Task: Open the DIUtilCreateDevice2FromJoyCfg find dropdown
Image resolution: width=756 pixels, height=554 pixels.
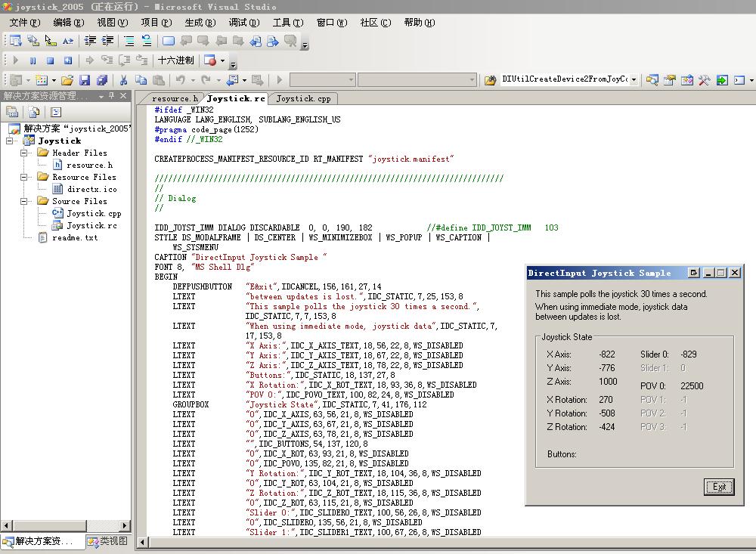Action: pyautogui.click(x=634, y=79)
